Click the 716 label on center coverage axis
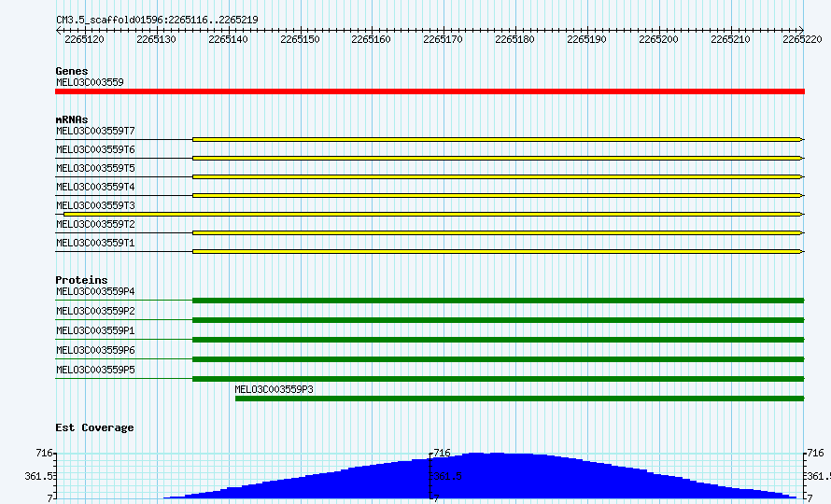This screenshot has width=831, height=504. [x=442, y=453]
